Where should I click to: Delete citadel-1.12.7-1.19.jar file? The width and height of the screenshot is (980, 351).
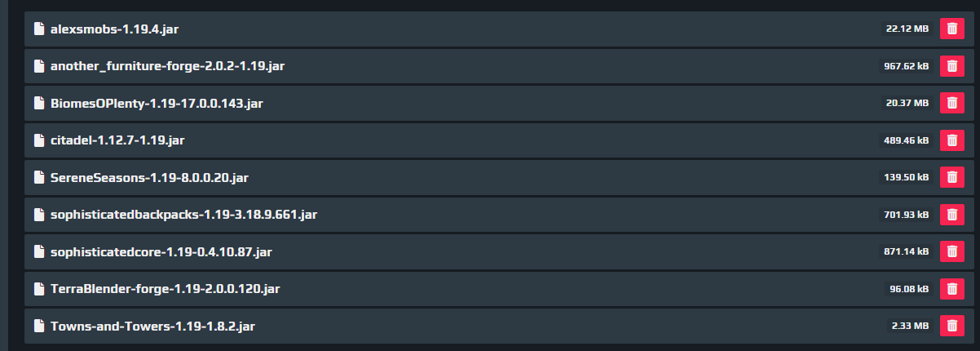(x=951, y=140)
